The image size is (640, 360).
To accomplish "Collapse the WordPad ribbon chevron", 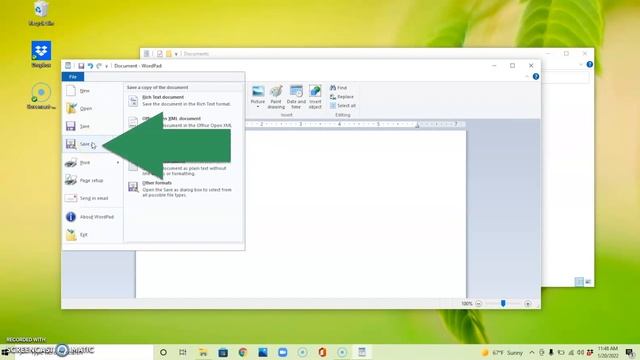I will pyautogui.click(x=527, y=76).
